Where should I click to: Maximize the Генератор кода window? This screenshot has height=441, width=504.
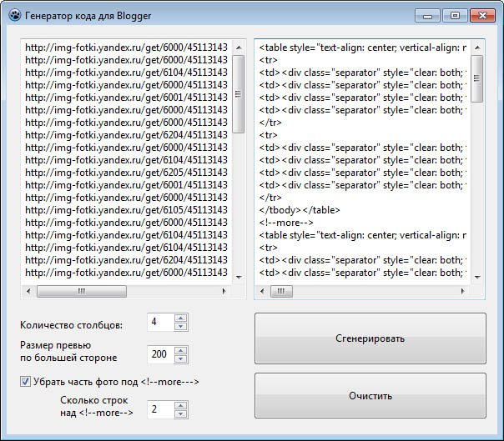(x=455, y=16)
